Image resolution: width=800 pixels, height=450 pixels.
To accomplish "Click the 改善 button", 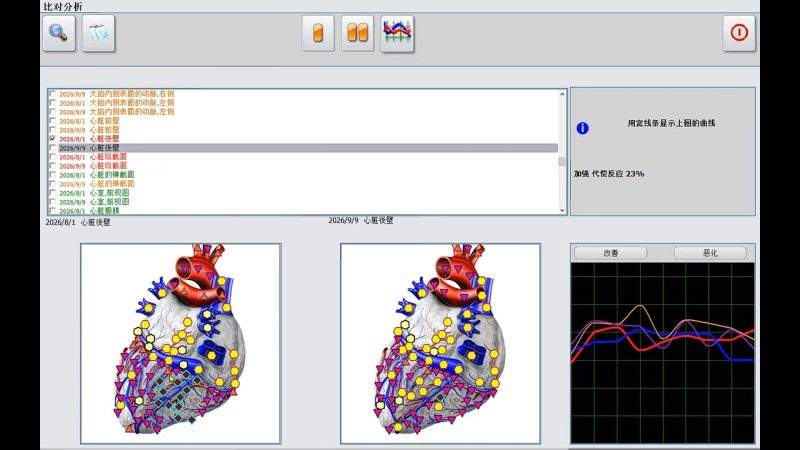I will pos(611,253).
